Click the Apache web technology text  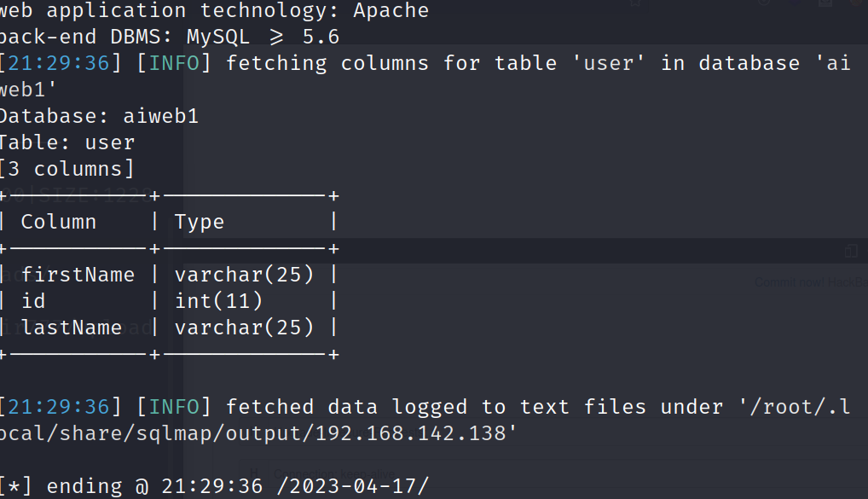(x=391, y=10)
